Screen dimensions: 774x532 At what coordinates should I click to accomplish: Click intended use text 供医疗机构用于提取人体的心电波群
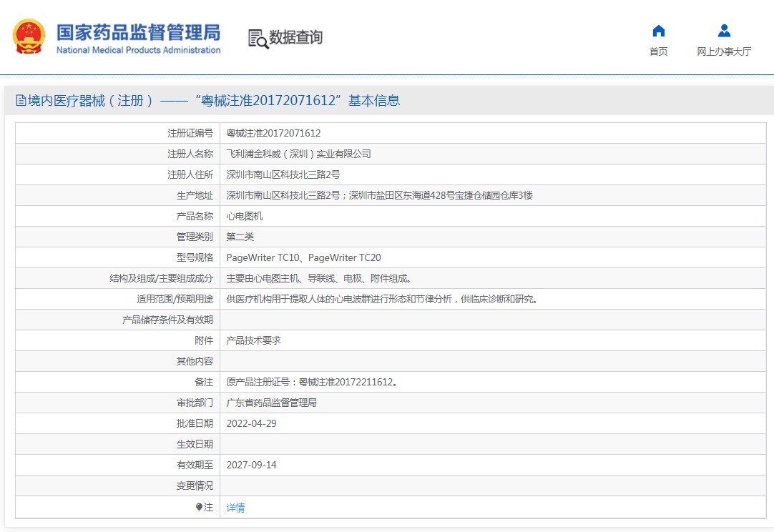tap(382, 299)
